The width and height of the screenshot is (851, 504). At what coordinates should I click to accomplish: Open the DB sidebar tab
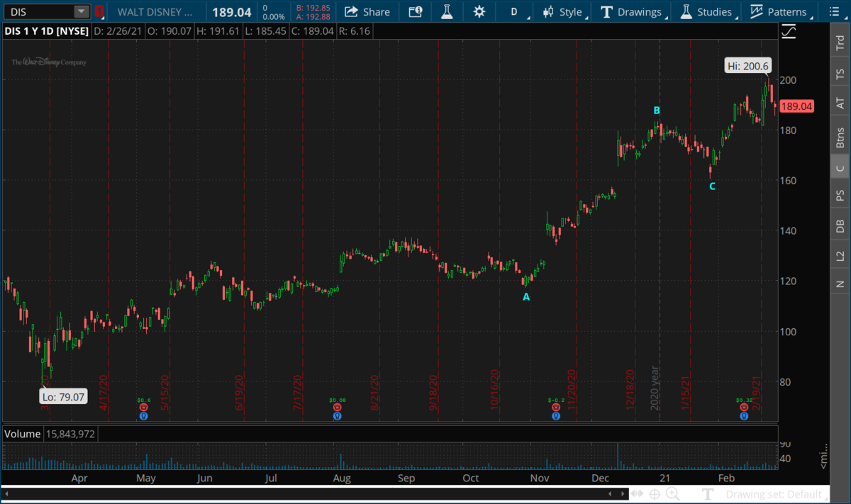tap(840, 226)
